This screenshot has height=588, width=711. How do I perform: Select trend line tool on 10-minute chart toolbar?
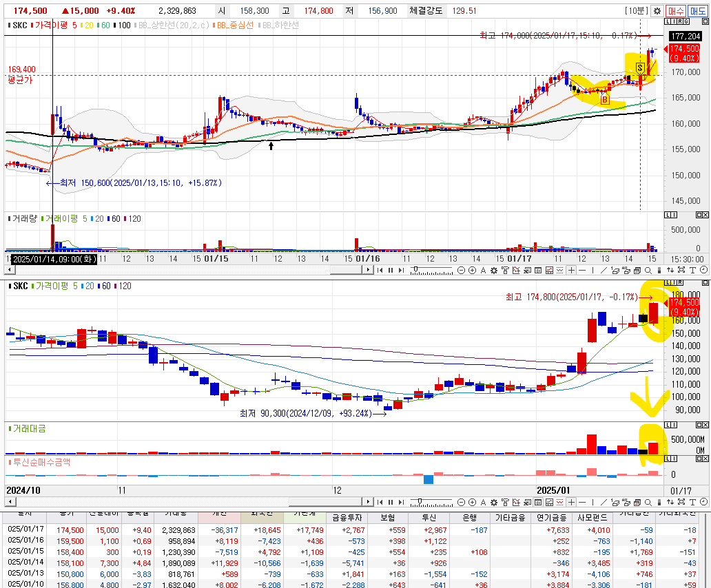click(604, 271)
